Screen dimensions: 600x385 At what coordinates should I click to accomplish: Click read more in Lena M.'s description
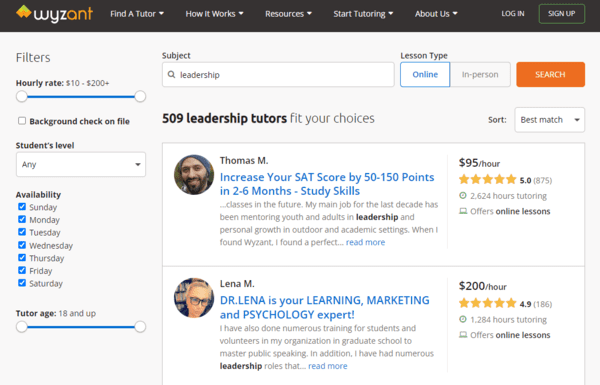[x=328, y=366]
